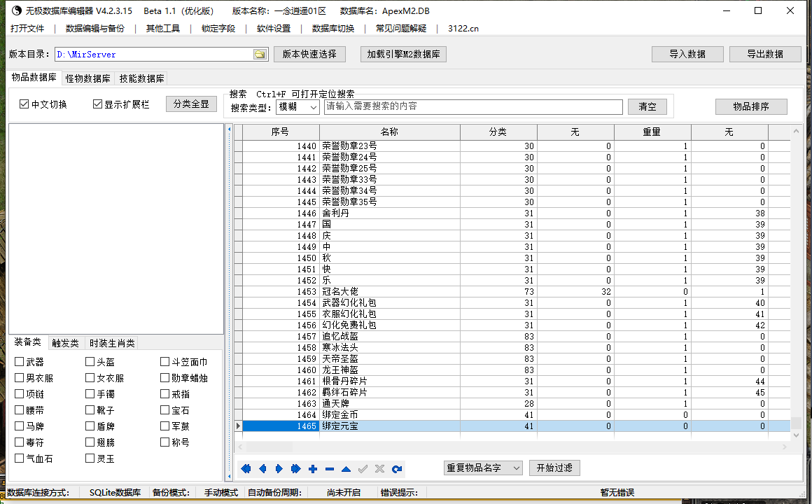Toggle the 显示扩展栏 checkbox
812x504 pixels.
coord(97,104)
